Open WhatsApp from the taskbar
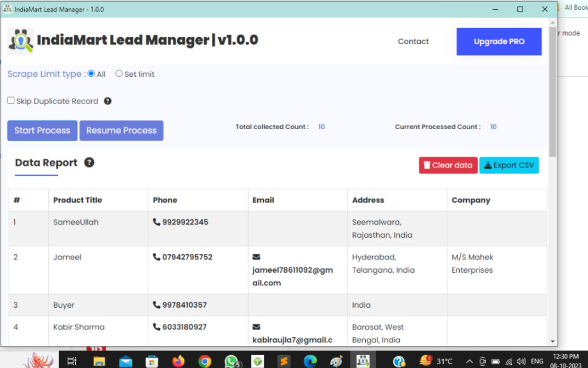The image size is (588, 368). pyautogui.click(x=232, y=361)
